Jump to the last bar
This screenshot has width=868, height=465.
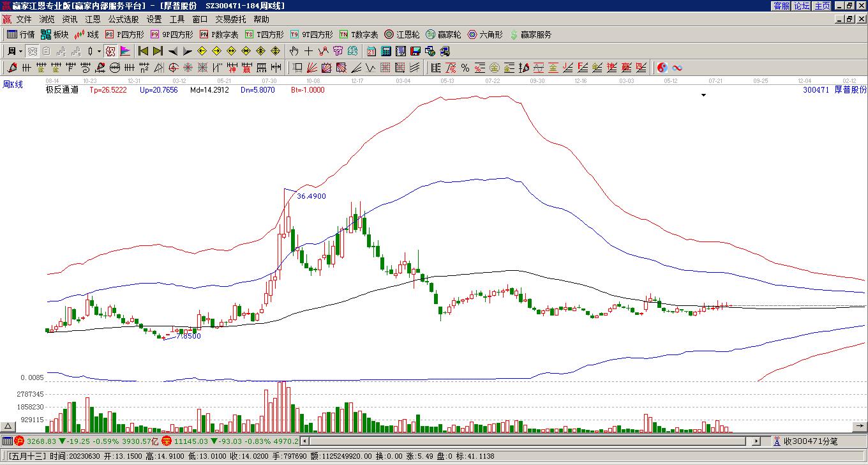click(x=158, y=51)
